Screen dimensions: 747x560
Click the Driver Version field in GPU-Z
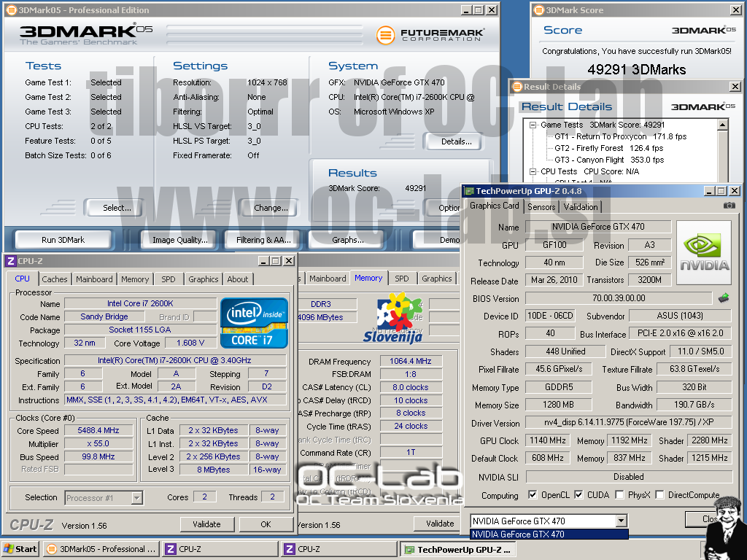tap(628, 422)
